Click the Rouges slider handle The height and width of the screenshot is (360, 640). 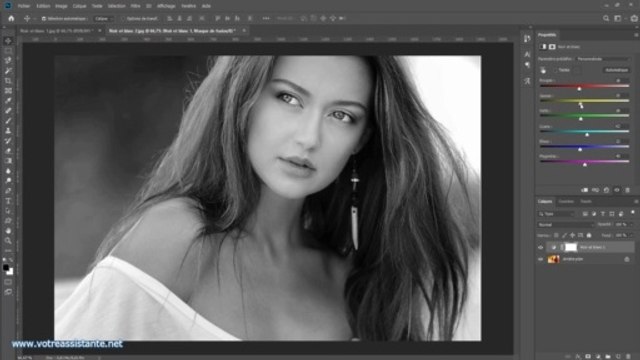point(579,88)
